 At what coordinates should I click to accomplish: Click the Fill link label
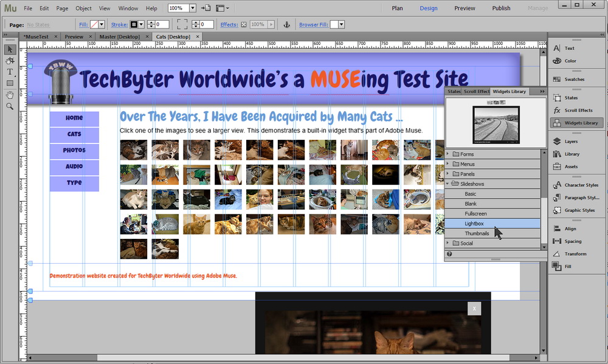[83, 24]
